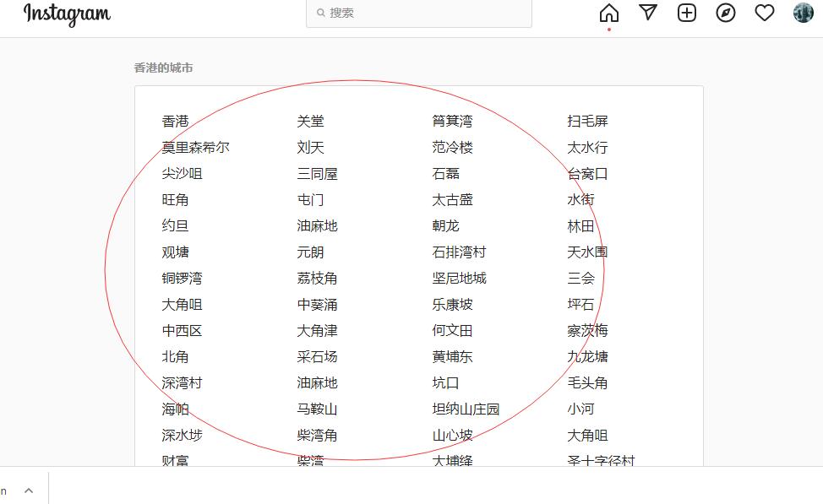Viewport: 823px width, 504px height.
Task: Open Instagram Direct messages icon
Action: pos(647,13)
